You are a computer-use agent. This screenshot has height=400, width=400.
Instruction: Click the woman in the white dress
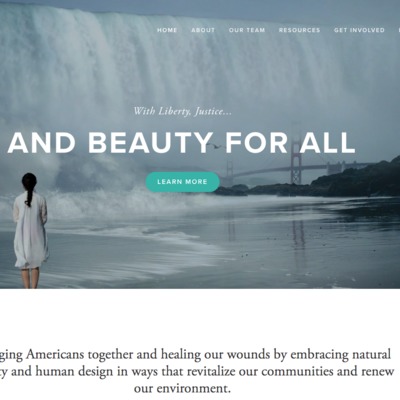click(x=30, y=230)
